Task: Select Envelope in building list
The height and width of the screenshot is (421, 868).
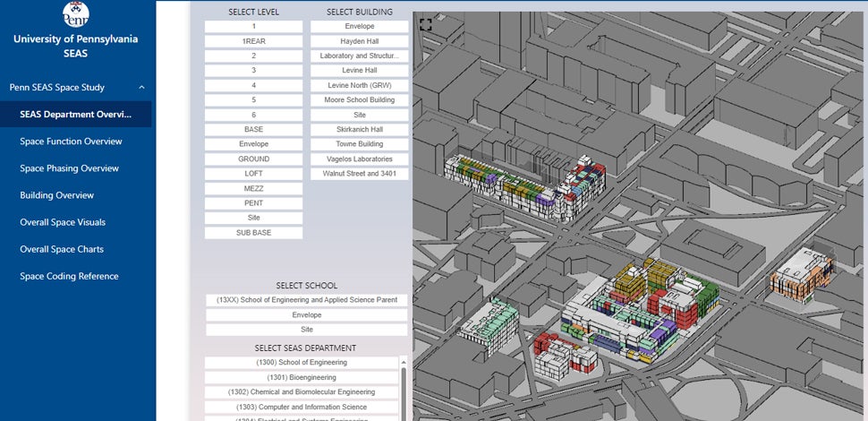Action: click(359, 27)
